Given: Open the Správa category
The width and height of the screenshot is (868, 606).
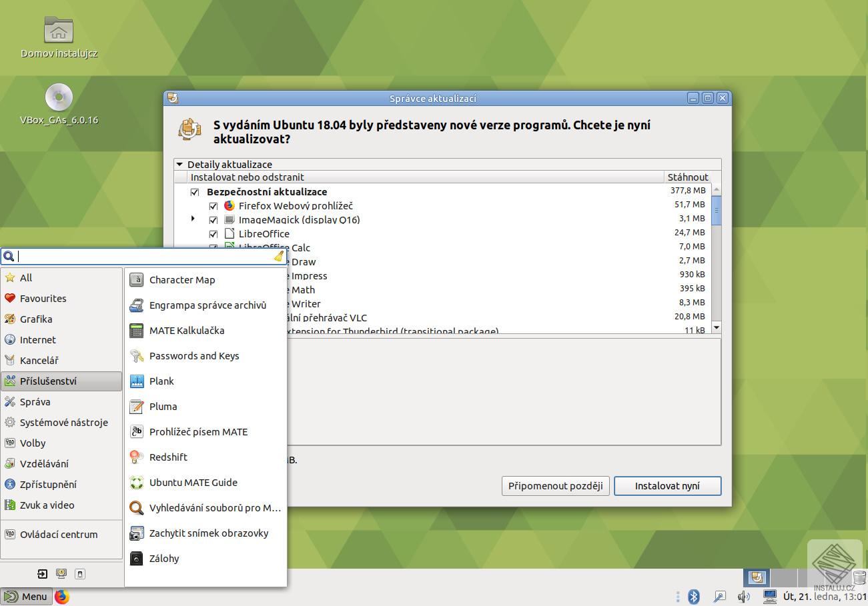Looking at the screenshot, I should pyautogui.click(x=61, y=402).
